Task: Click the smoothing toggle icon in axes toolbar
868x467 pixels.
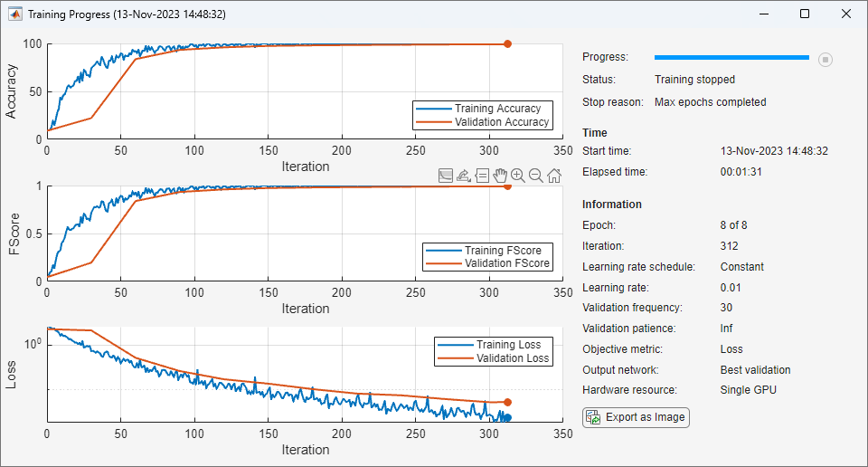Action: point(445,176)
